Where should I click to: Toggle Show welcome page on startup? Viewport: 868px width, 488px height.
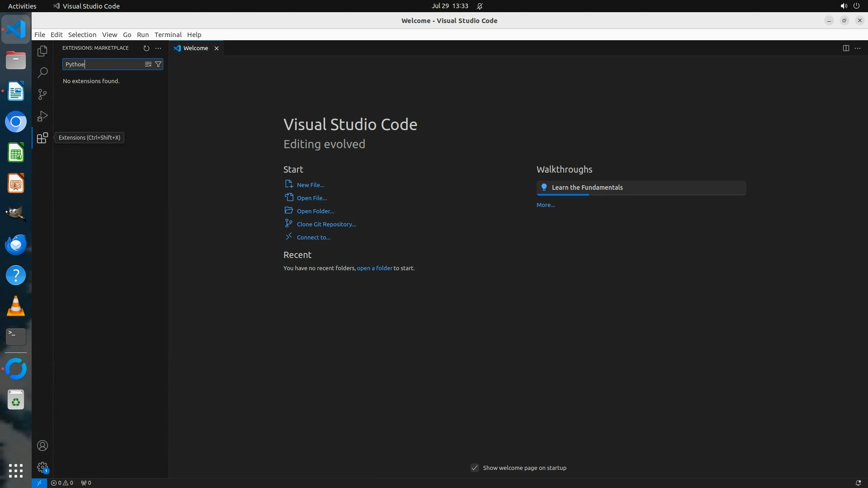[474, 468]
